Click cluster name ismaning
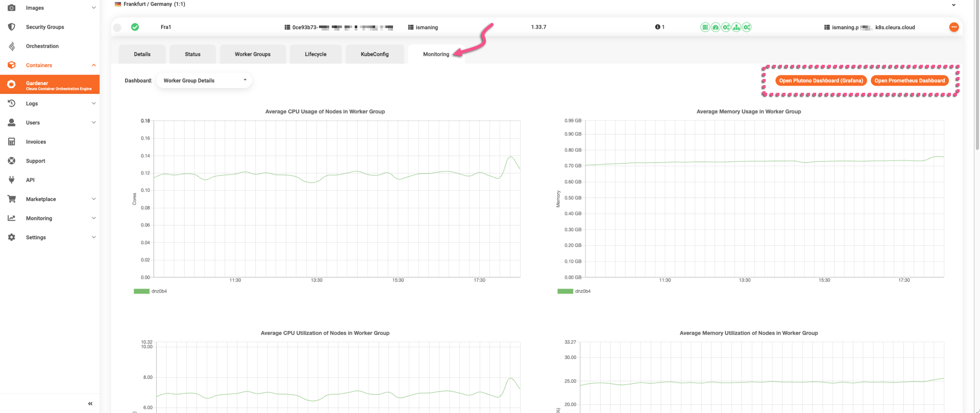The image size is (980, 413). click(x=427, y=28)
